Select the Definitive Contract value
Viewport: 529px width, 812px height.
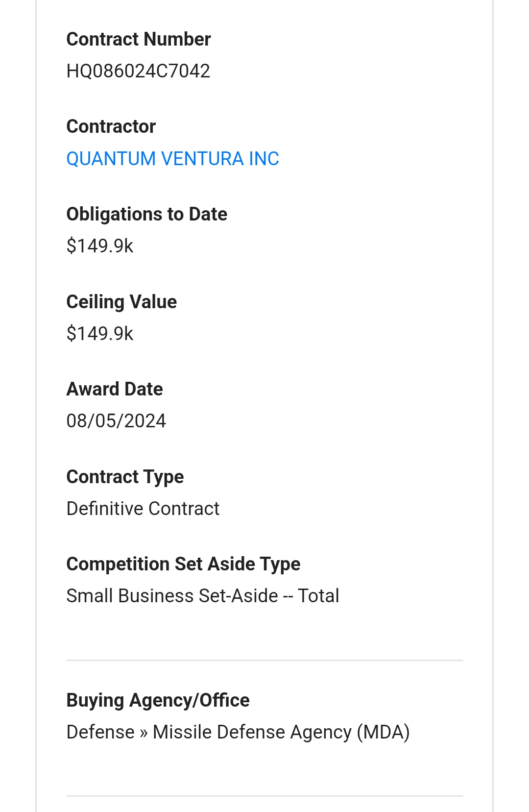(x=143, y=509)
